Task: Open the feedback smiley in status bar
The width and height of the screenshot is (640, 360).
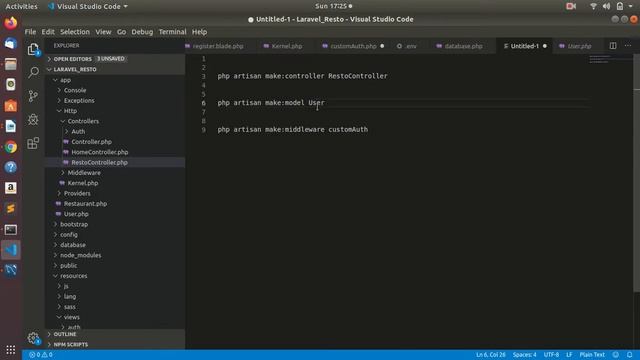Action: pyautogui.click(x=616, y=355)
